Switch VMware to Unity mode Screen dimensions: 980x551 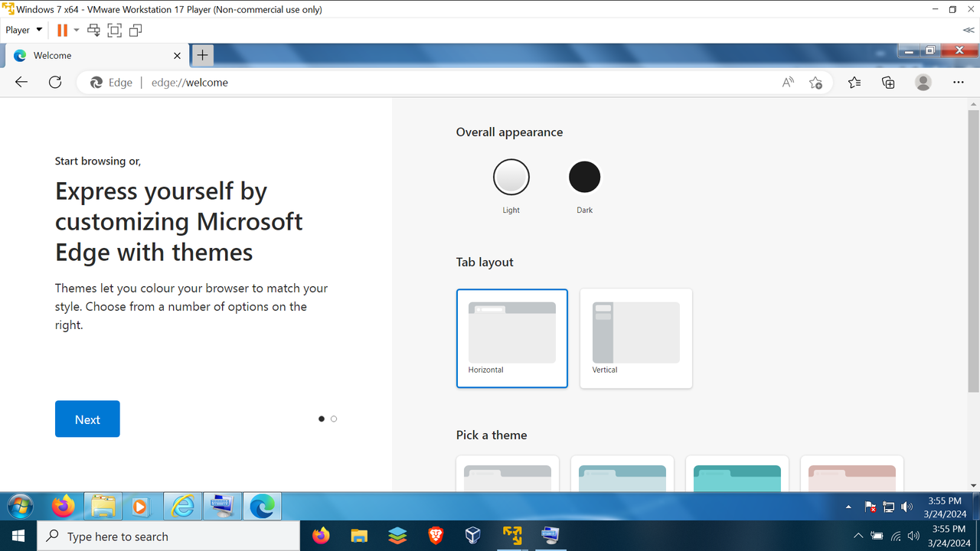point(136,31)
